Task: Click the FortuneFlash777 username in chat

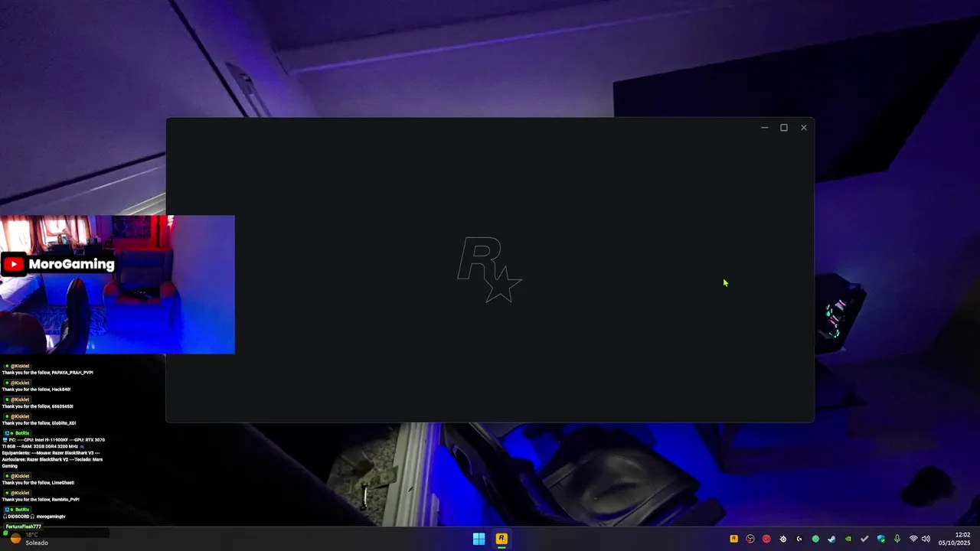Action: [x=23, y=527]
